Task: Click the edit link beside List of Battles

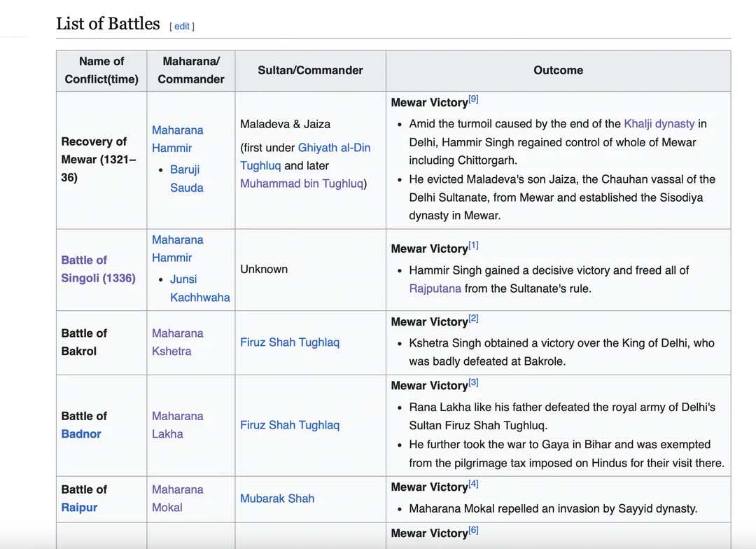Action: (182, 27)
